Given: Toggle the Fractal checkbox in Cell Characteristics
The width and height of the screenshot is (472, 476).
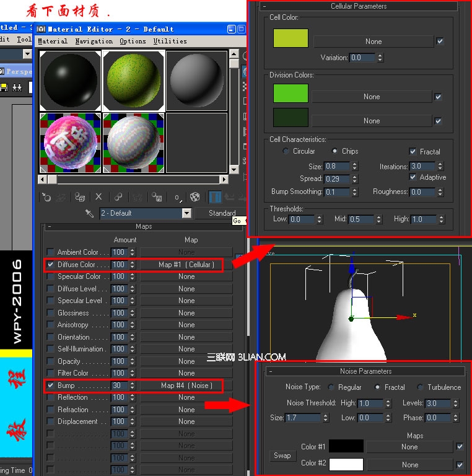Looking at the screenshot, I should [413, 151].
